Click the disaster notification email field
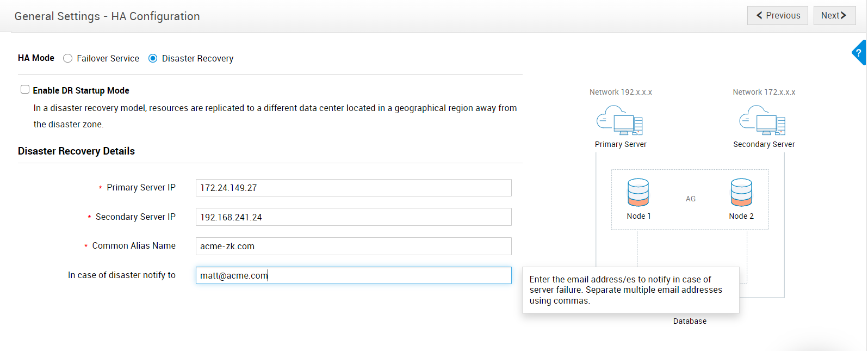 (x=354, y=275)
